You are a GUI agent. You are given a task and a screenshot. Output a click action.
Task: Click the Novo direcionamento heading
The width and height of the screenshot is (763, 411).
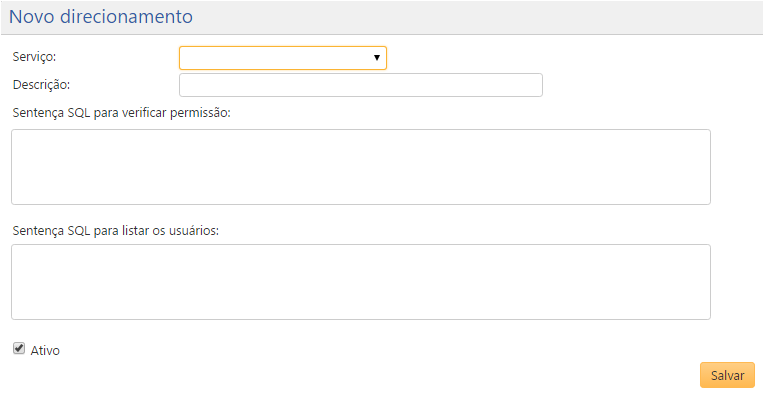[101, 17]
